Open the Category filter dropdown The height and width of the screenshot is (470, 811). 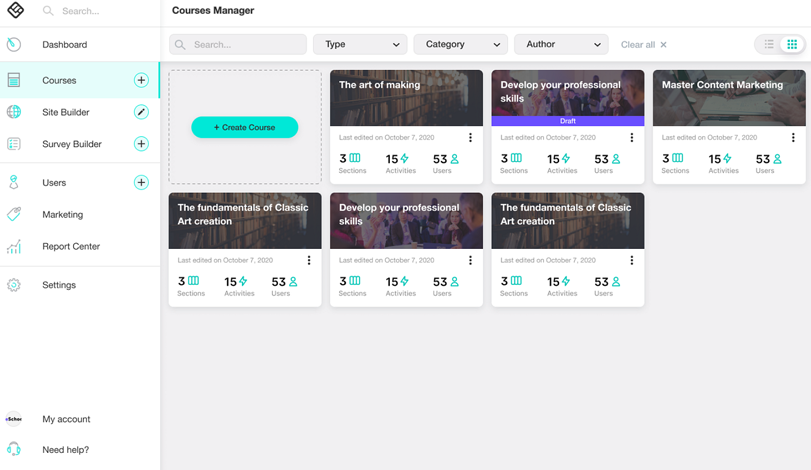coord(460,44)
